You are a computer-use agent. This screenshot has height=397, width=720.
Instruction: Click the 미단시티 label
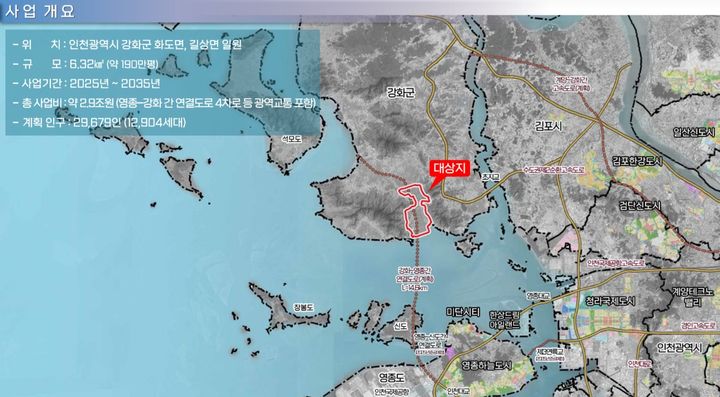463,312
